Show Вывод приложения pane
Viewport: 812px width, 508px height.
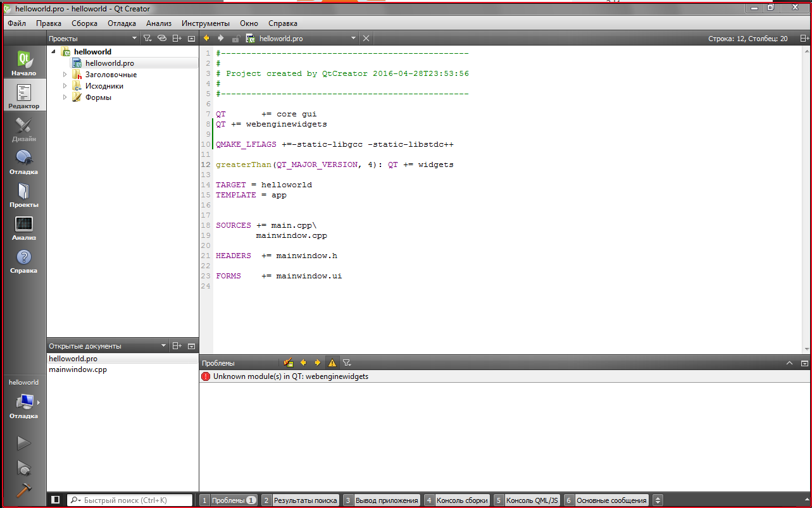(x=382, y=500)
